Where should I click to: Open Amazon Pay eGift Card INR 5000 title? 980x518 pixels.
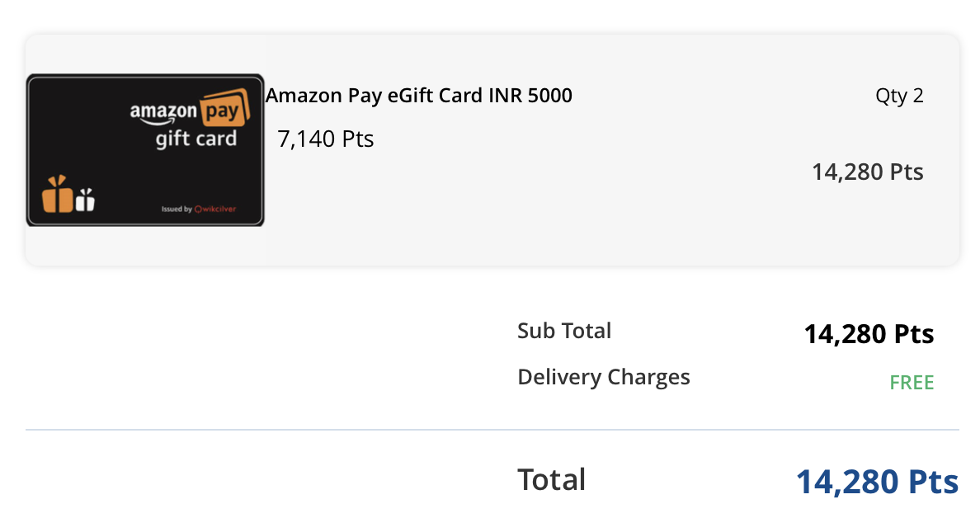click(419, 96)
